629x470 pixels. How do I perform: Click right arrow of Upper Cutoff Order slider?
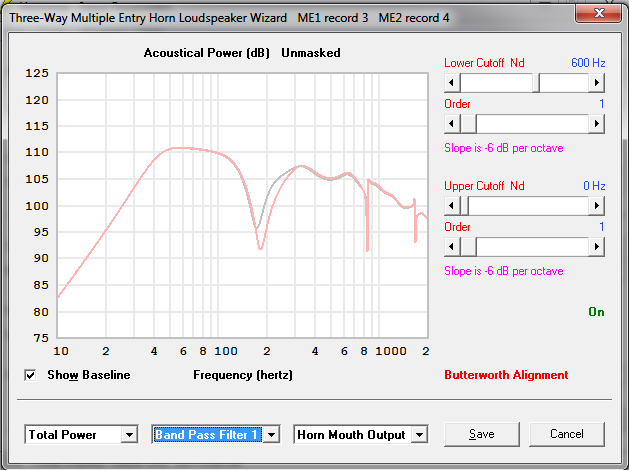tap(597, 246)
